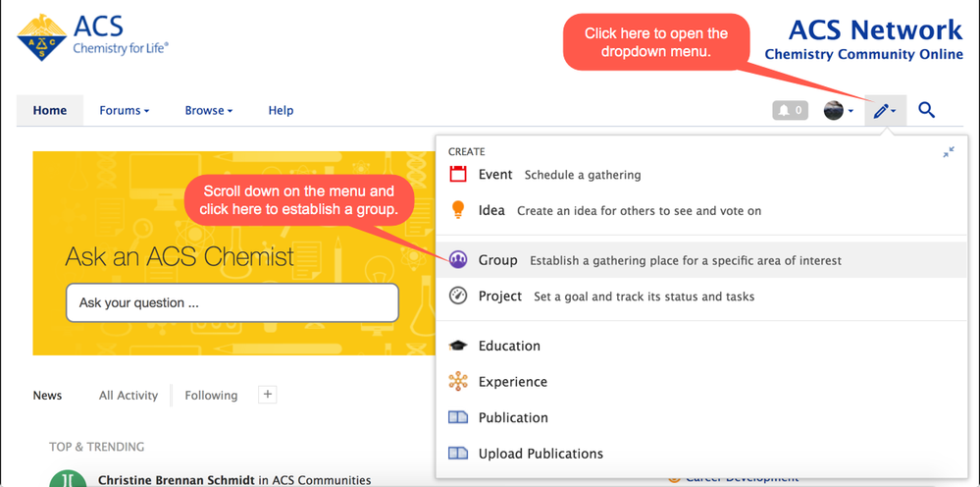Click the red calendar Event icon
The width and height of the screenshot is (980, 487).
pos(458,175)
